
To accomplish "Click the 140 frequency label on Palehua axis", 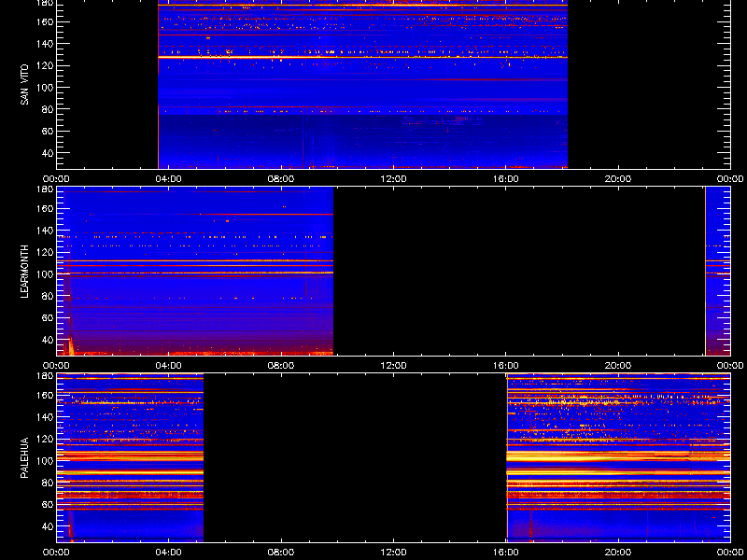I will pos(46,417).
